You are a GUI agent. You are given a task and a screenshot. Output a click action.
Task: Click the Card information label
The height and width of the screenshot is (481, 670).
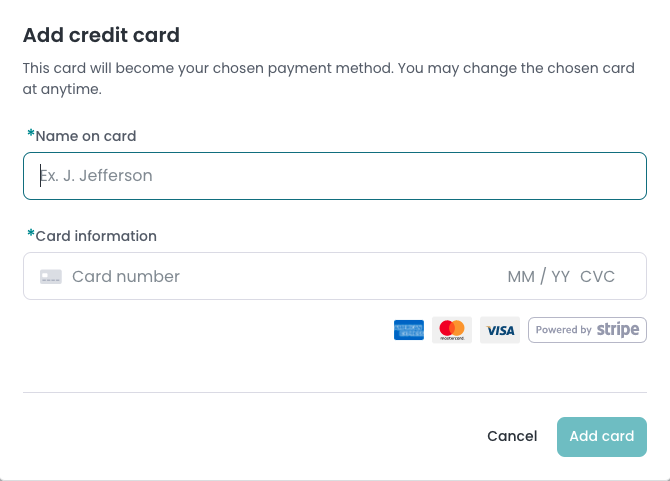96,236
